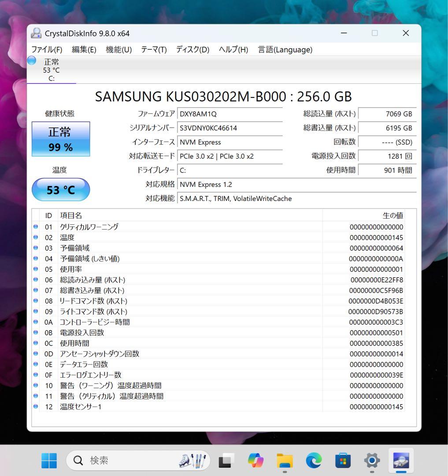
Task: Click the 正常 99 % health status button
Action: (x=61, y=139)
